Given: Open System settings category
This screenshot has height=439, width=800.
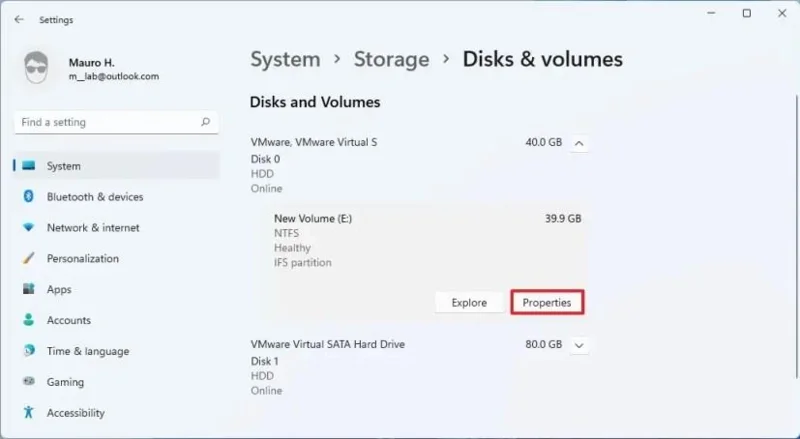Looking at the screenshot, I should 117,166.
